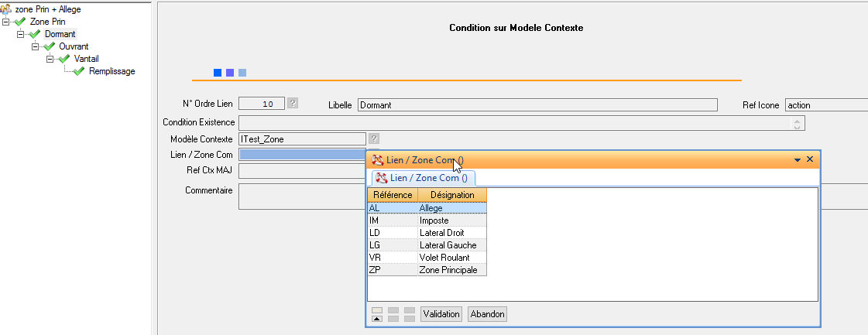Collapse the Ouvrant tree node
Viewport: 868px width, 335px height.
point(36,46)
